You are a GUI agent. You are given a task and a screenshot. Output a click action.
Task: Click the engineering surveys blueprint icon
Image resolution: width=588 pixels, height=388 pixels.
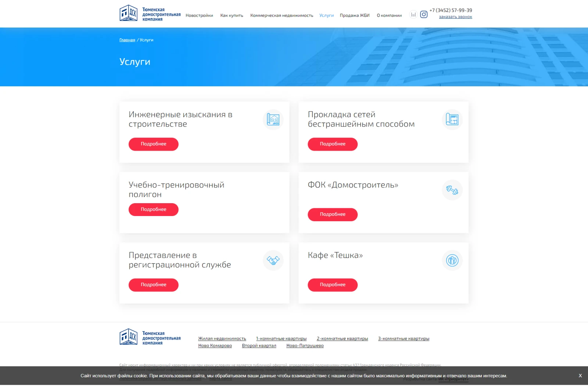coord(273,119)
